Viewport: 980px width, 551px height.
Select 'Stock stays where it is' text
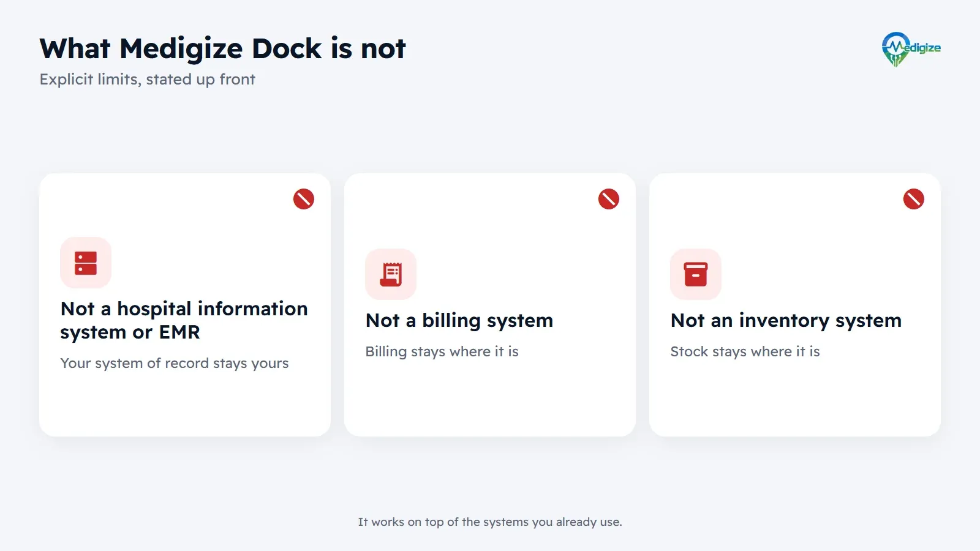(x=745, y=351)
